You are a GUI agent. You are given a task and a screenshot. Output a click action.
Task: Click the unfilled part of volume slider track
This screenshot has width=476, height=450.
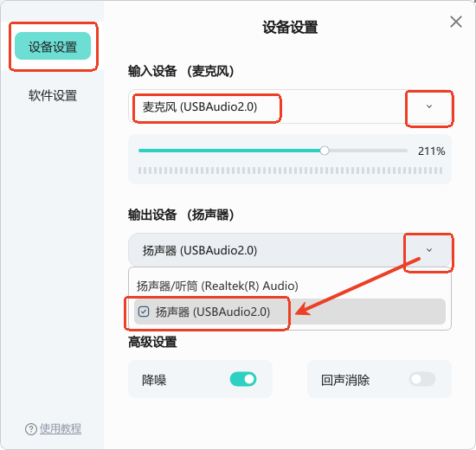[368, 151]
